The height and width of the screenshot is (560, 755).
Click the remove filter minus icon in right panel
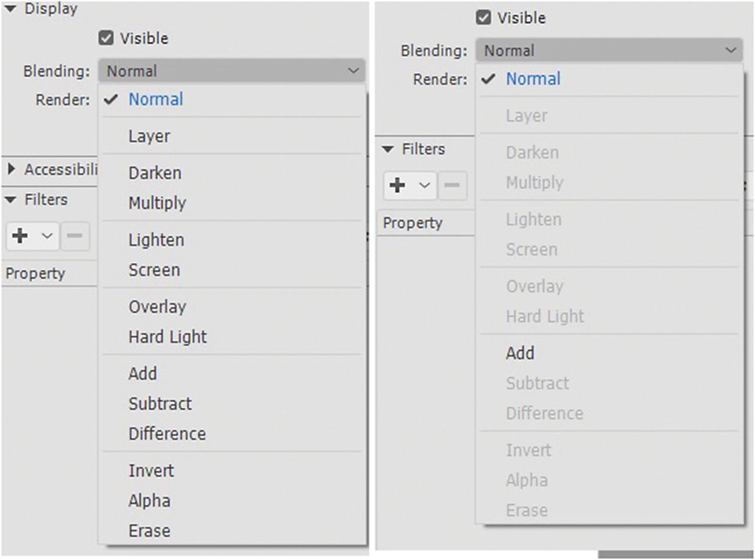(x=452, y=185)
